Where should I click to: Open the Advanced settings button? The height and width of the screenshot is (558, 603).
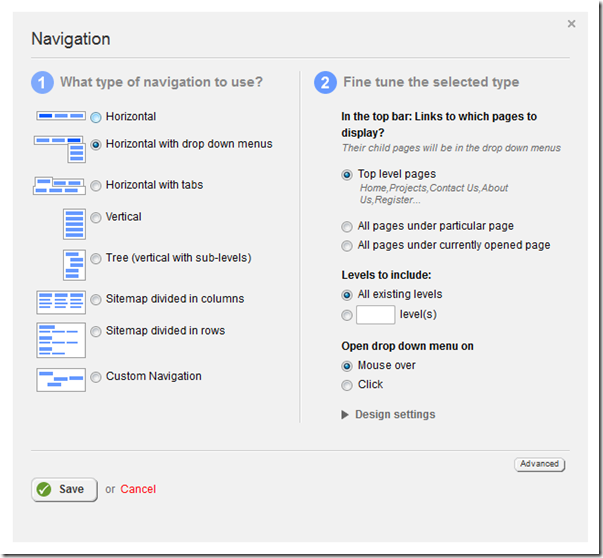(x=539, y=464)
